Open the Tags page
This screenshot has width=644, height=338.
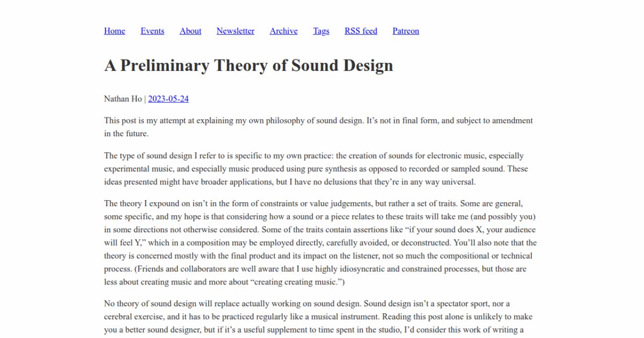click(321, 31)
